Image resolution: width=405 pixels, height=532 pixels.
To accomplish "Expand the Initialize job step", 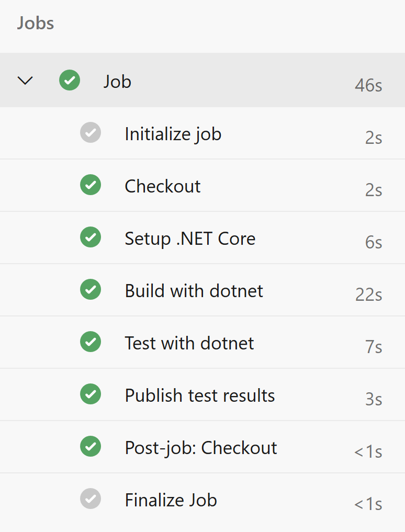I will pyautogui.click(x=173, y=133).
